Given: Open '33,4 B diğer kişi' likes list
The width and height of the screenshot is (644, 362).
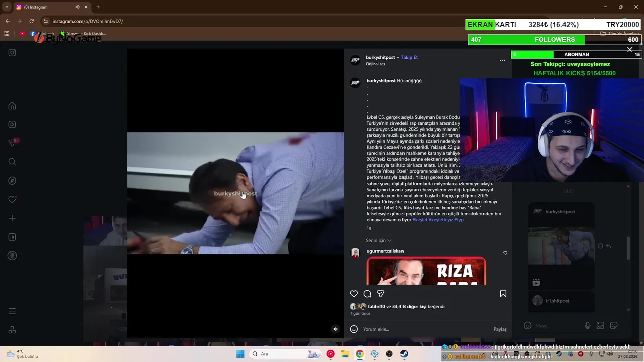Looking at the screenshot, I should 410,306.
